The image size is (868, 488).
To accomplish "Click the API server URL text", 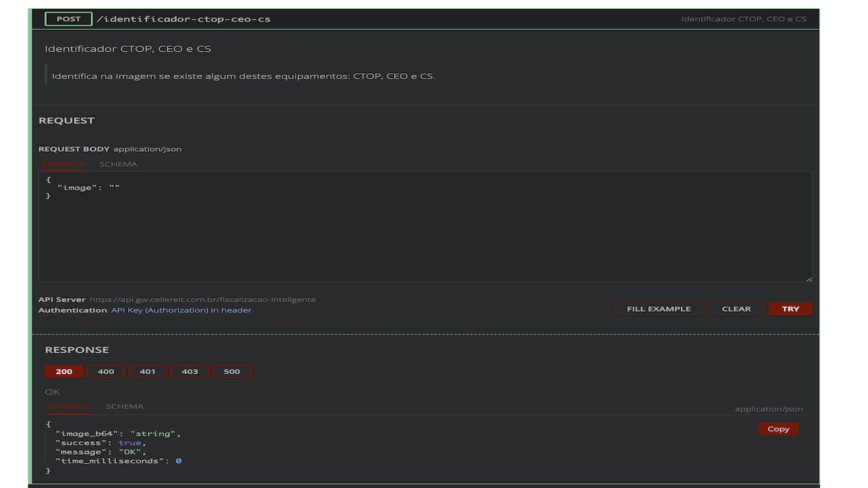I will pyautogui.click(x=203, y=300).
